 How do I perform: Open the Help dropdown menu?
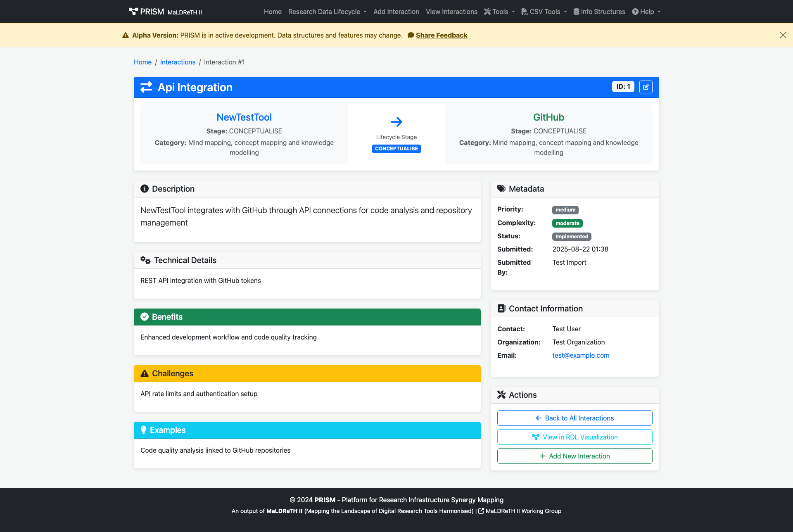(646, 12)
